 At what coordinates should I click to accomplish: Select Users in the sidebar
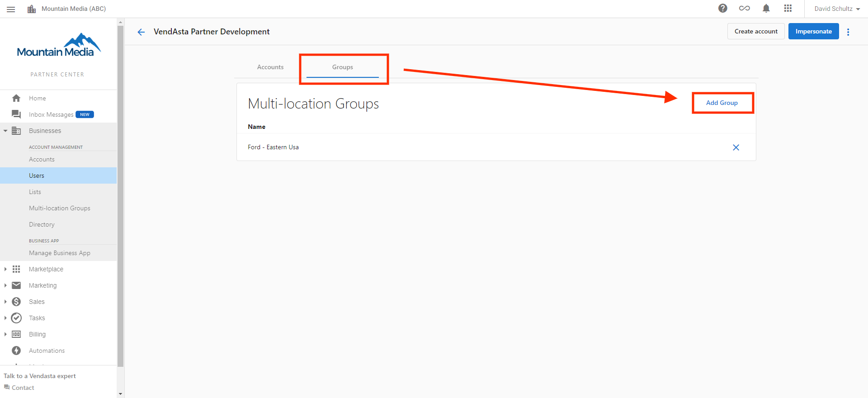(58, 175)
